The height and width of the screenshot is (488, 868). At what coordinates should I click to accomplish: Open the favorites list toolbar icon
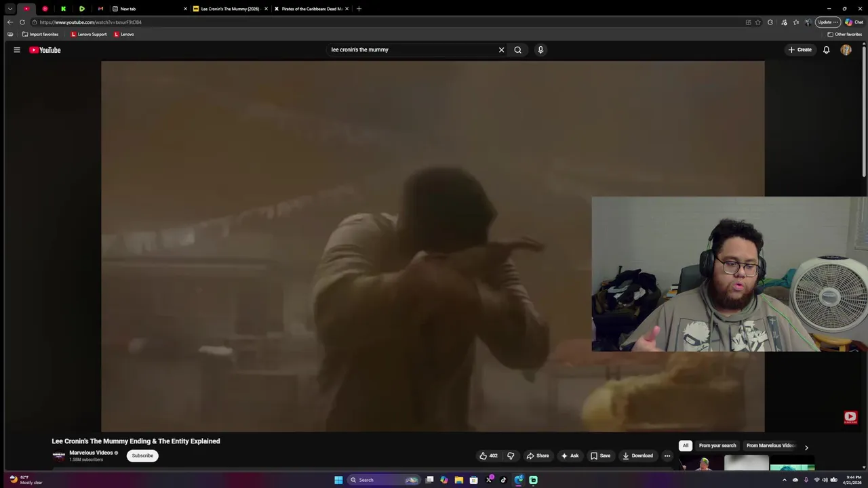pos(796,22)
